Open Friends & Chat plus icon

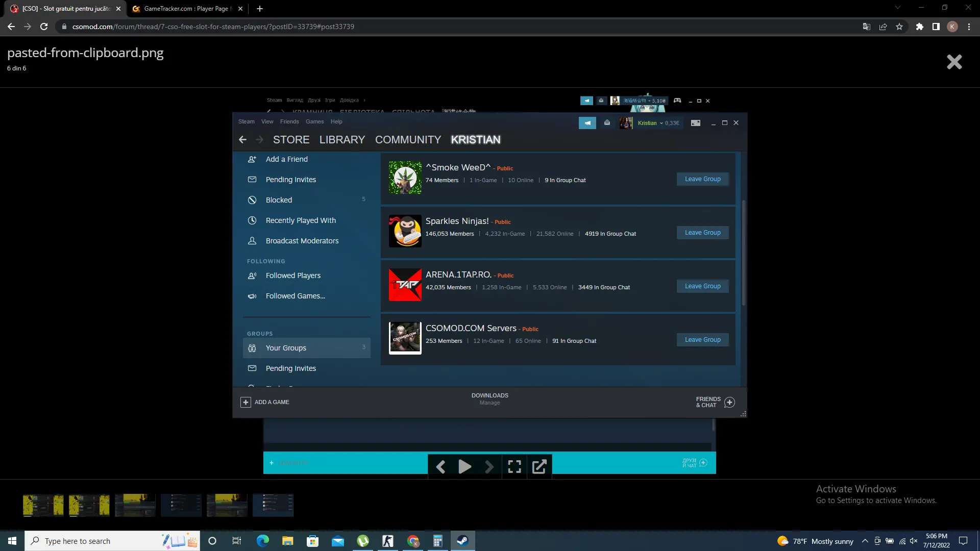pyautogui.click(x=729, y=403)
